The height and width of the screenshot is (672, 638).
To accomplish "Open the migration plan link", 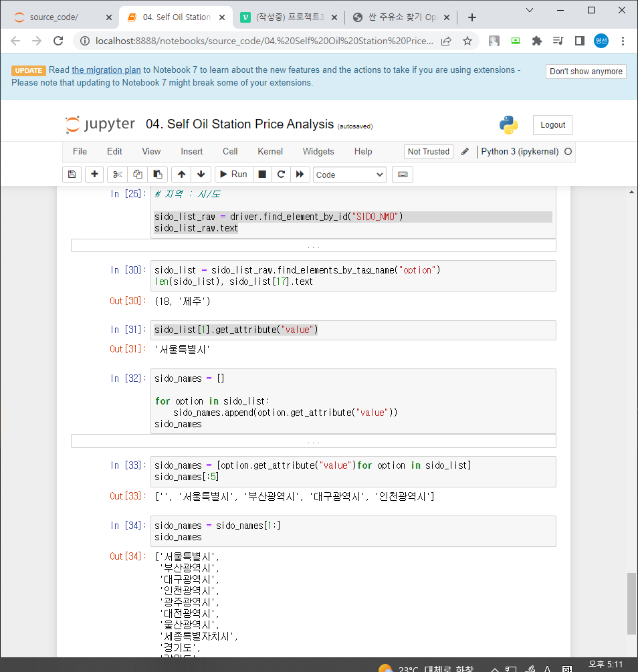I will pos(106,70).
